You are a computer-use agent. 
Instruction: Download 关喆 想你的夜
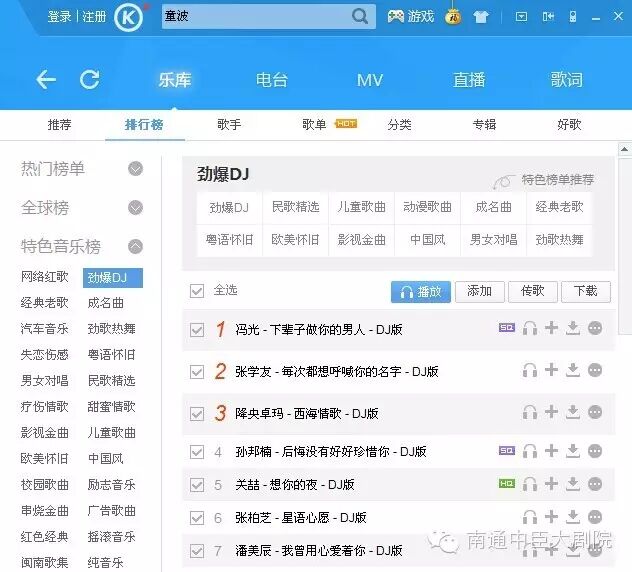coord(573,484)
